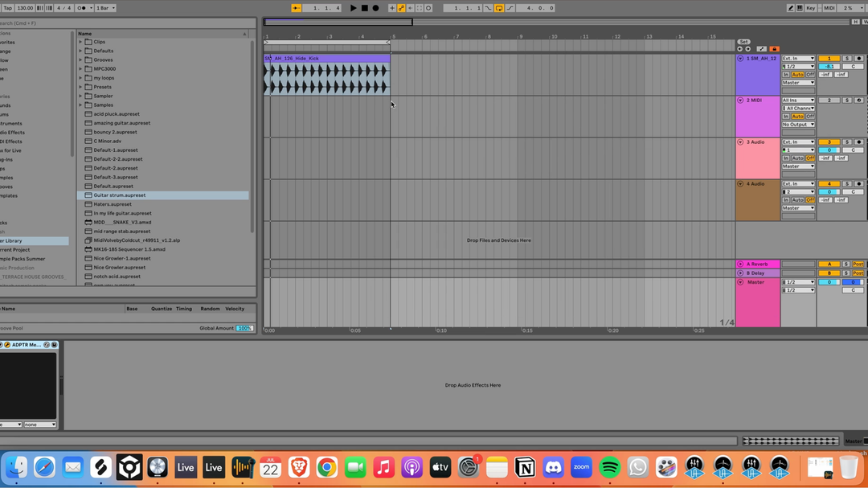Enable the arrangement Loop switch
This screenshot has width=868, height=488.
pos(499,8)
